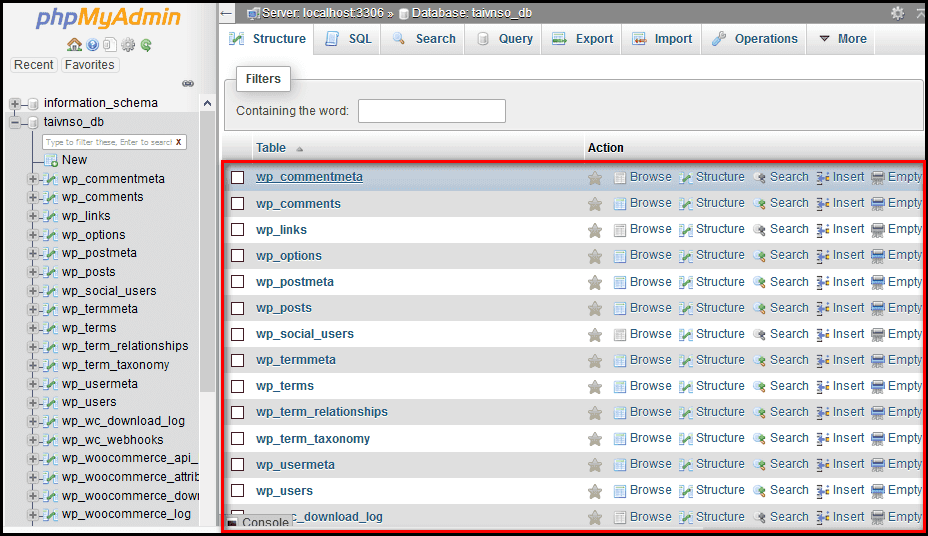Screen dimensions: 928x536
Task: Collapse navigation panel with left arrow icon
Action: click(x=226, y=13)
